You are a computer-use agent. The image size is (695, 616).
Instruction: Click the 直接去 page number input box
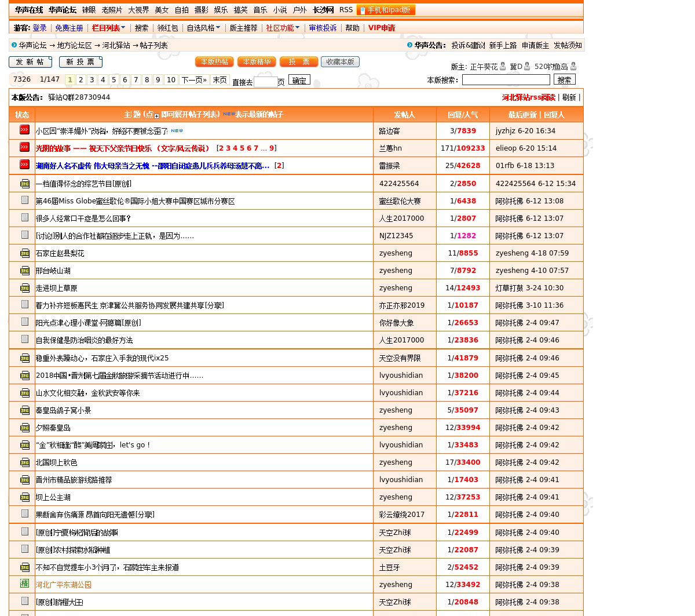tap(265, 82)
